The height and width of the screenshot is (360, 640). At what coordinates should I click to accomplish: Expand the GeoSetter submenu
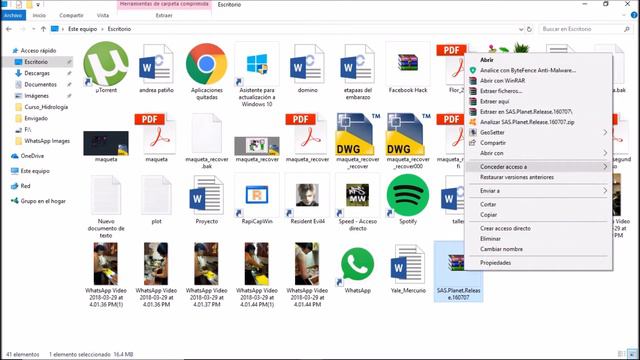pyautogui.click(x=538, y=132)
